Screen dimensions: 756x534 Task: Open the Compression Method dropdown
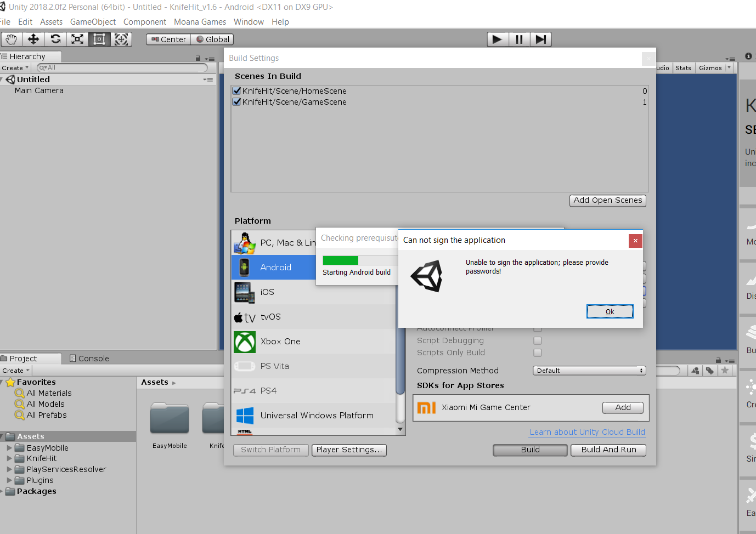pyautogui.click(x=589, y=370)
